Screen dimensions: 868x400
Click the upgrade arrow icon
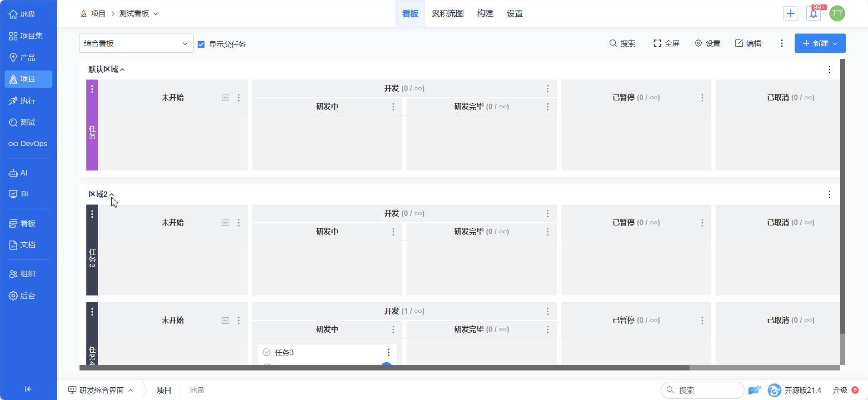[x=855, y=390]
